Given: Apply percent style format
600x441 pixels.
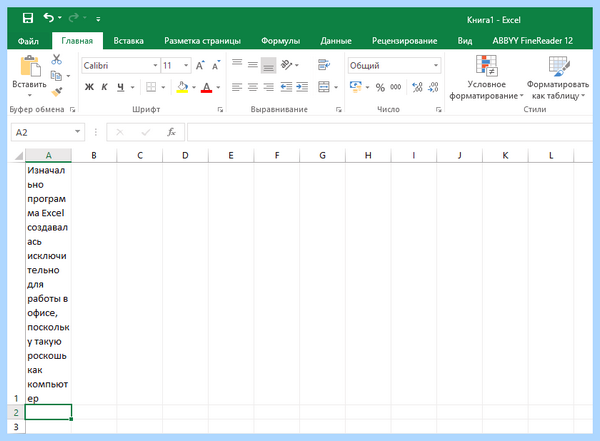Looking at the screenshot, I should click(x=380, y=88).
